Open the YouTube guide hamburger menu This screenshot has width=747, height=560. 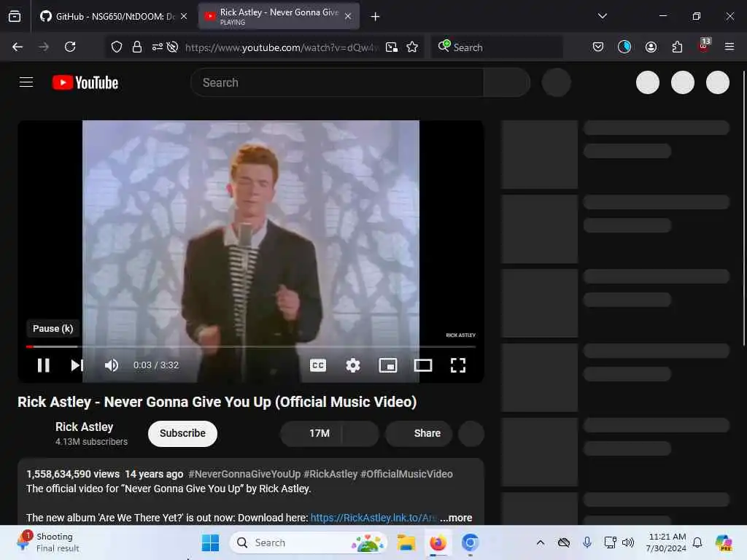pos(26,82)
